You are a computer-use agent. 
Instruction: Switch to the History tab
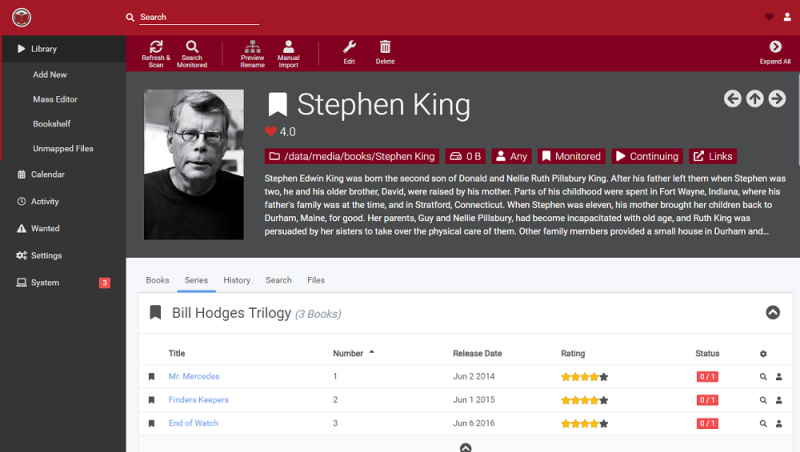pyautogui.click(x=236, y=280)
